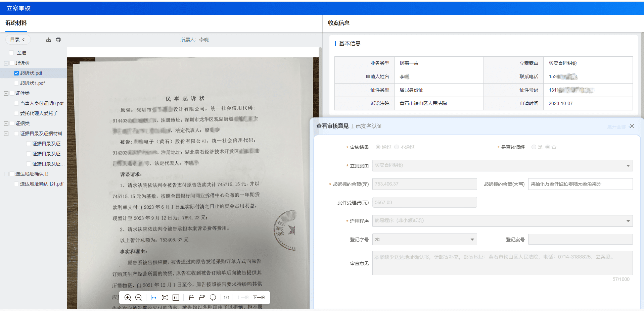Image resolution: width=644 pixels, height=311 pixels.
Task: Click the 审查意见 text area
Action: point(502,263)
